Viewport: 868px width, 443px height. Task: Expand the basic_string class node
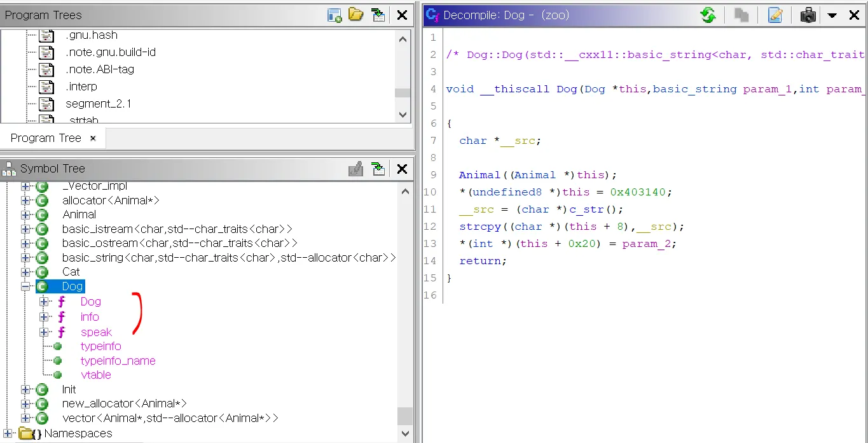(x=25, y=258)
